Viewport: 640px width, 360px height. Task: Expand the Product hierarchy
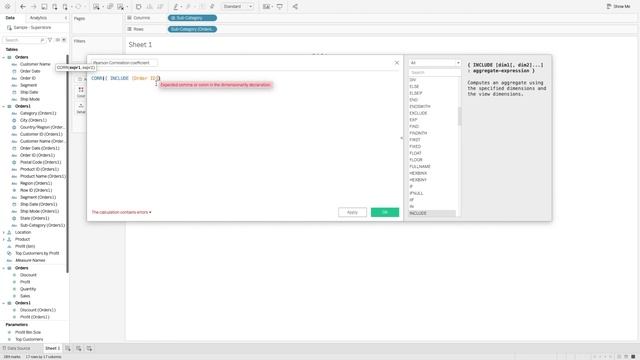pos(4,239)
